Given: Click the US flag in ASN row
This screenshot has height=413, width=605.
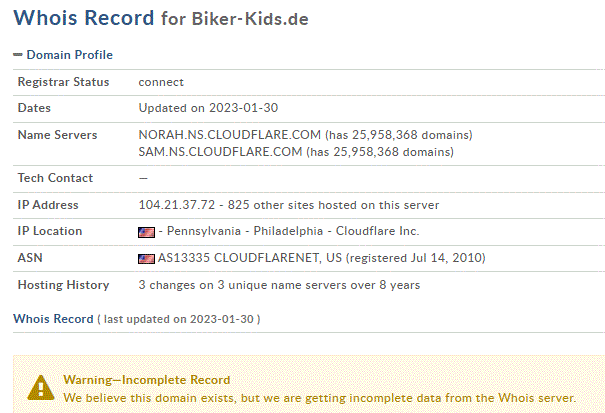Looking at the screenshot, I should point(146,259).
